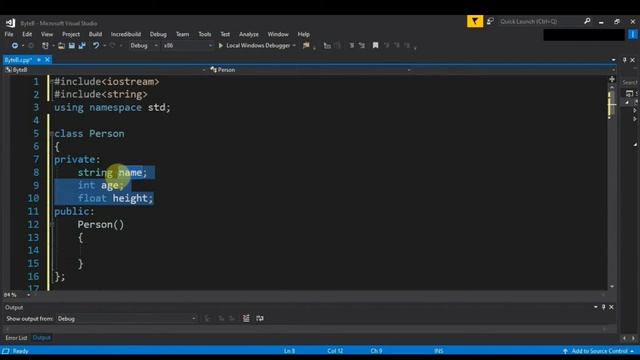Click line number 16 in the gutter

point(33,277)
